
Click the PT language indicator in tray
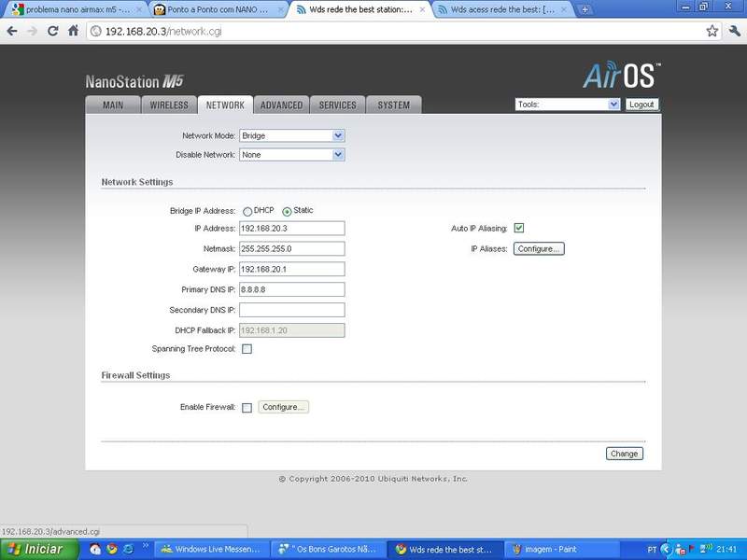tap(652, 550)
